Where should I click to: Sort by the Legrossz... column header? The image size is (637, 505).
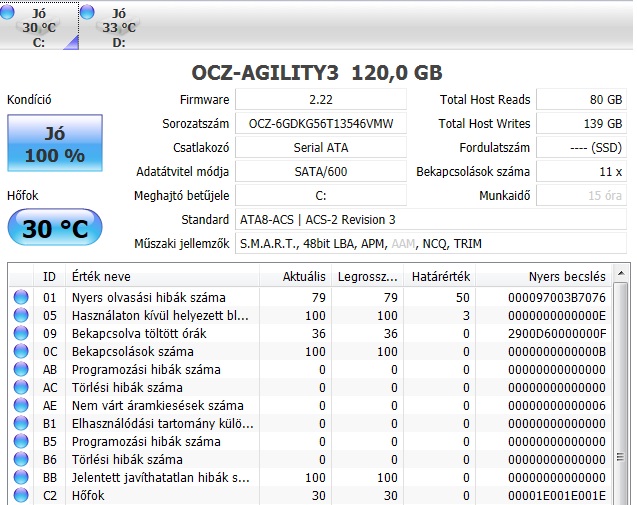click(367, 277)
